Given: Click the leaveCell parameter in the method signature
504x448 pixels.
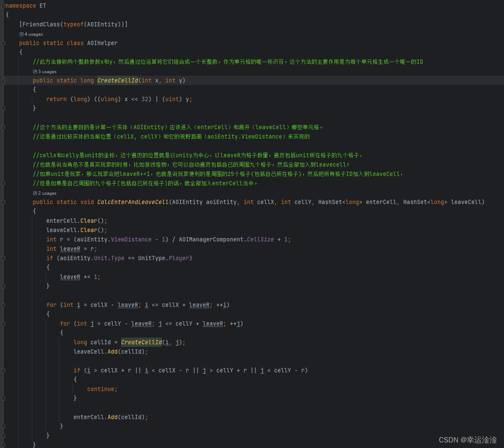Looking at the screenshot, I should pos(466,202).
